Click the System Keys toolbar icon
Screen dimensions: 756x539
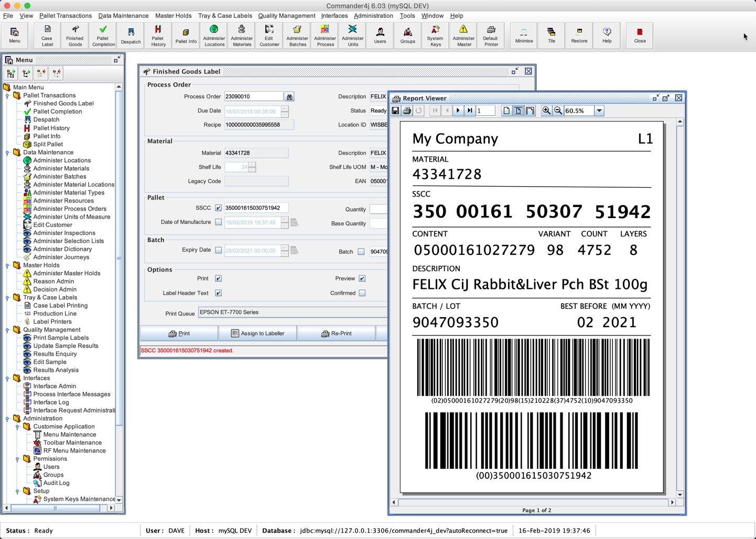tap(435, 35)
